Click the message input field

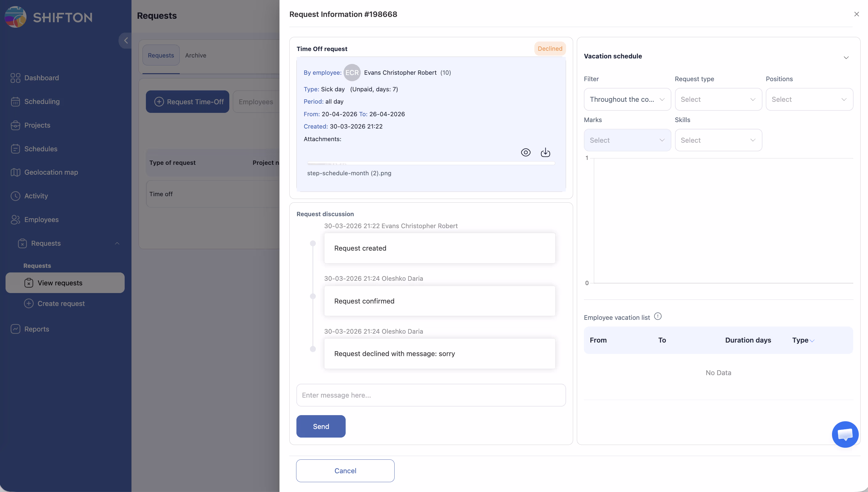pyautogui.click(x=430, y=395)
